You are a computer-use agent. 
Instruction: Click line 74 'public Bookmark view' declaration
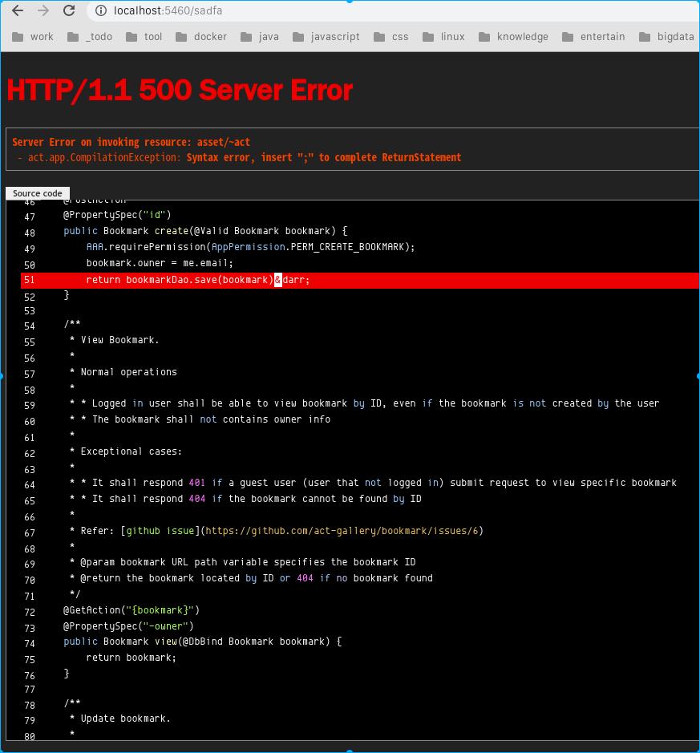coord(202,642)
